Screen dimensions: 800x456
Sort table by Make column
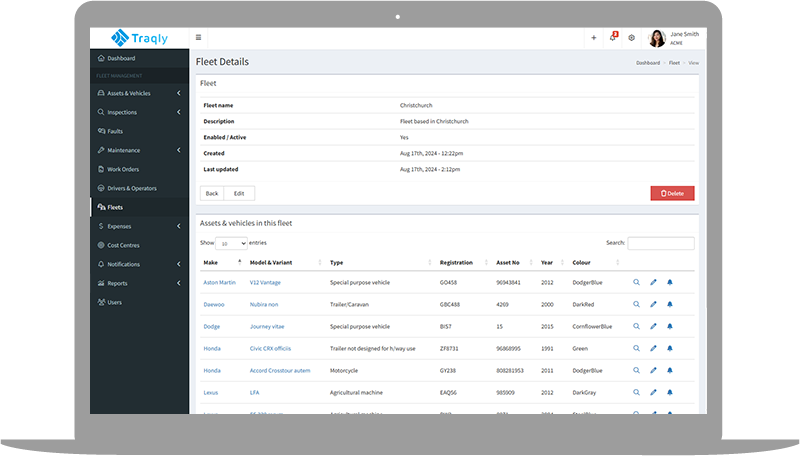coord(221,262)
